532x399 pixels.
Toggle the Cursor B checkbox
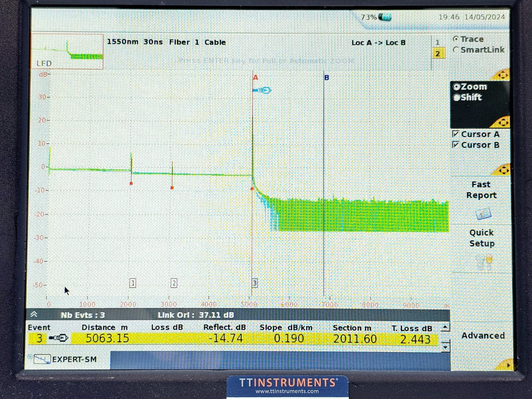pyautogui.click(x=456, y=145)
